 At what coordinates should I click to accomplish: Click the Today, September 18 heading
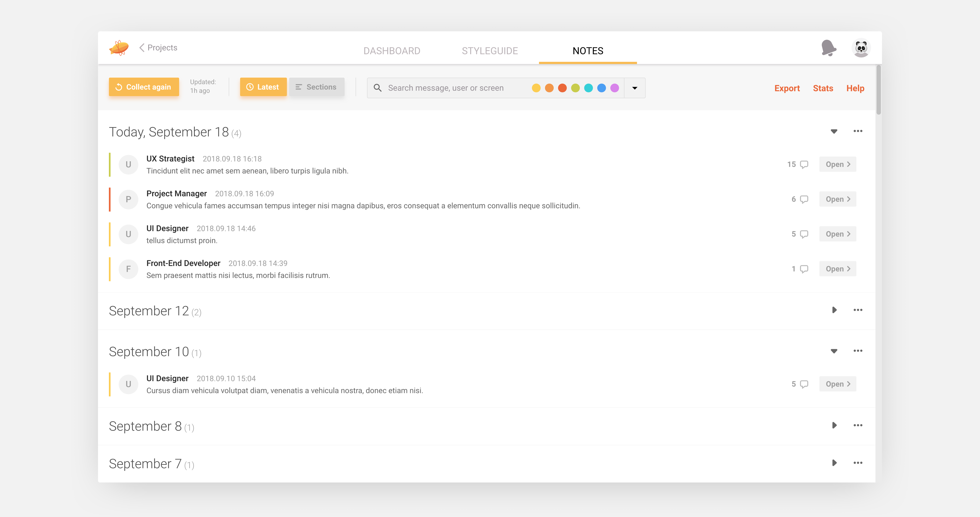169,132
